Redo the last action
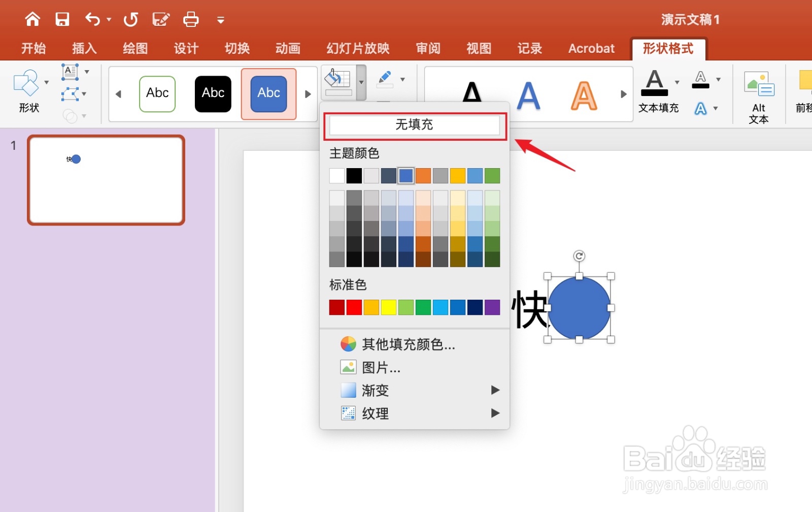 (131, 19)
